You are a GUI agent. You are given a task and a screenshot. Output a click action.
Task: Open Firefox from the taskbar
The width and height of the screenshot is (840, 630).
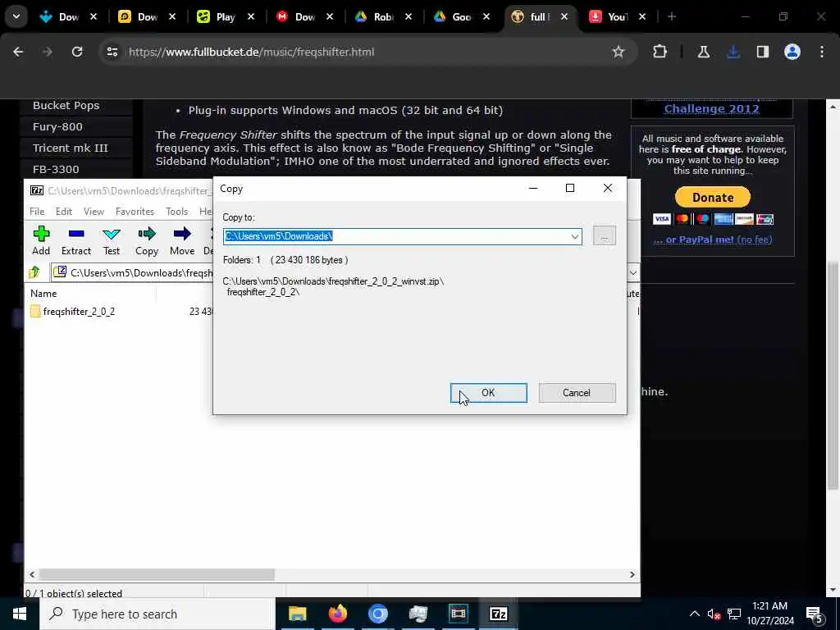337,614
